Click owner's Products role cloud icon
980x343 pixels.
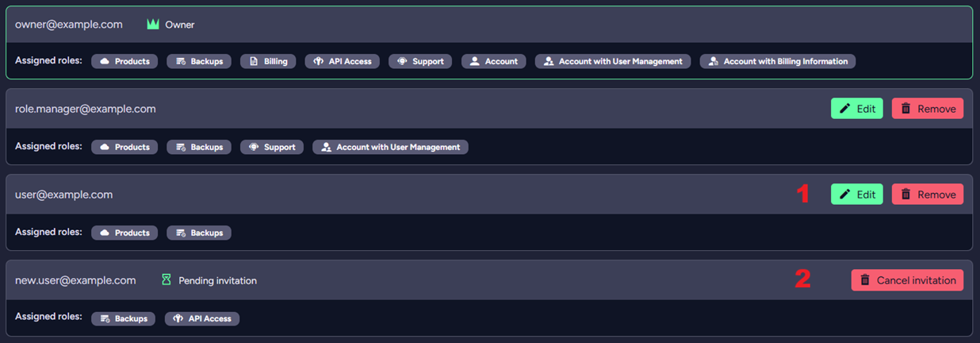tap(105, 61)
